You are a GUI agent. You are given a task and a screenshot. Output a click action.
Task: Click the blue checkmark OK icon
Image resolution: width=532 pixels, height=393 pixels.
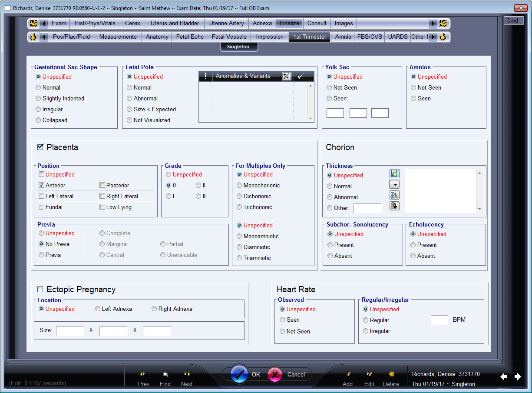pyautogui.click(x=239, y=374)
